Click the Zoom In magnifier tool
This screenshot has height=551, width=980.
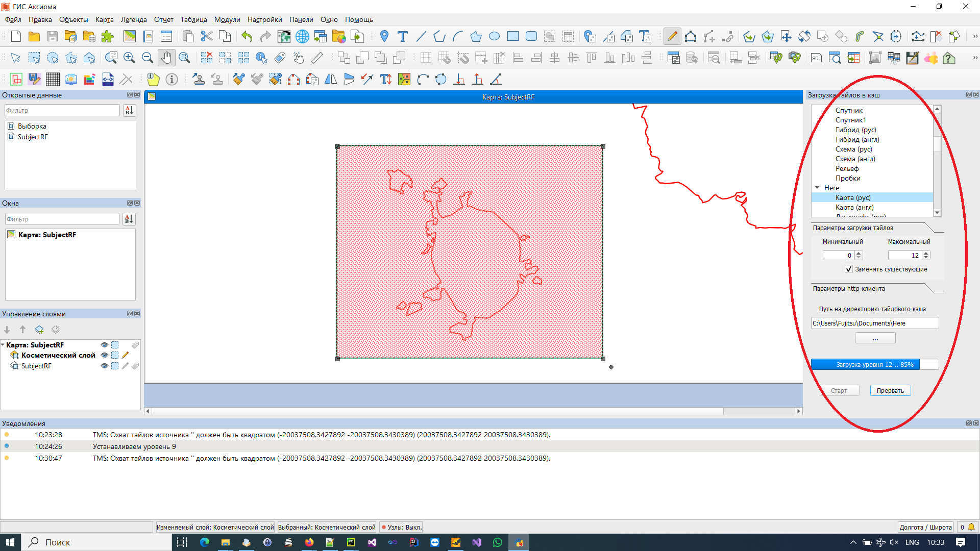[x=129, y=58]
